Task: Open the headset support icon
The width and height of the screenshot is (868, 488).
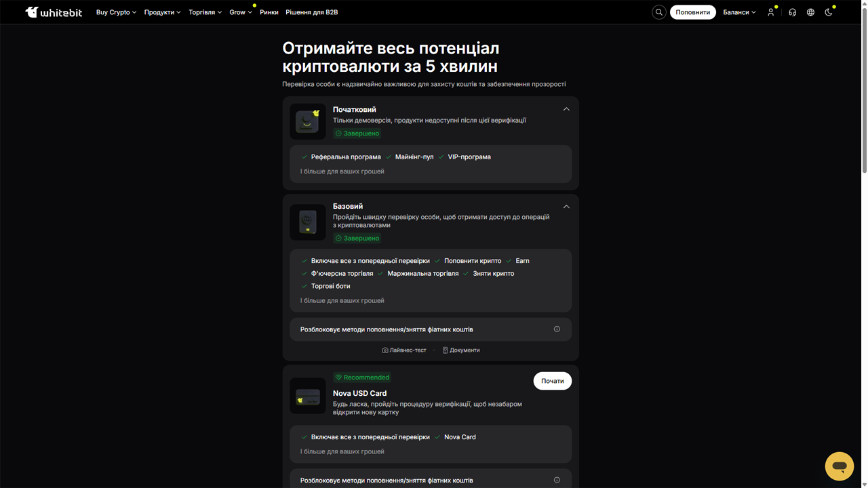Action: coord(792,12)
